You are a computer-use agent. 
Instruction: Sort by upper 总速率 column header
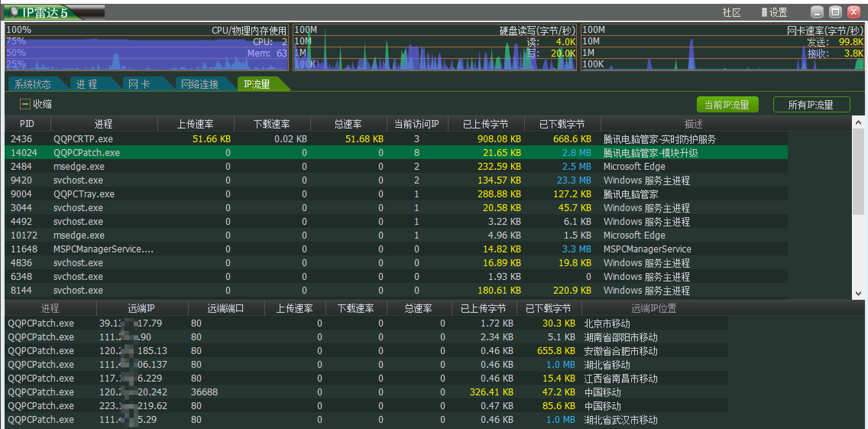(x=348, y=124)
